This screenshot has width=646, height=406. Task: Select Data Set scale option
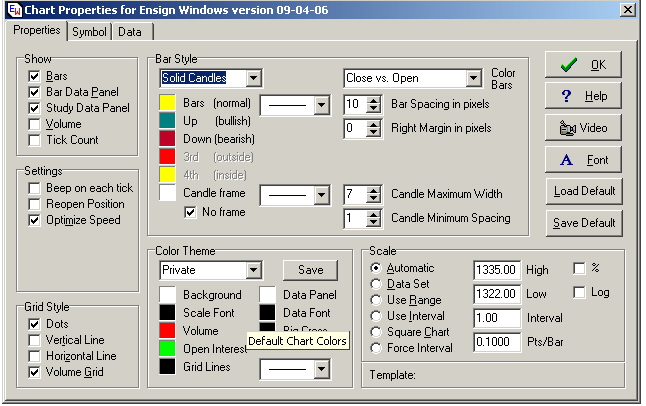pyautogui.click(x=375, y=284)
